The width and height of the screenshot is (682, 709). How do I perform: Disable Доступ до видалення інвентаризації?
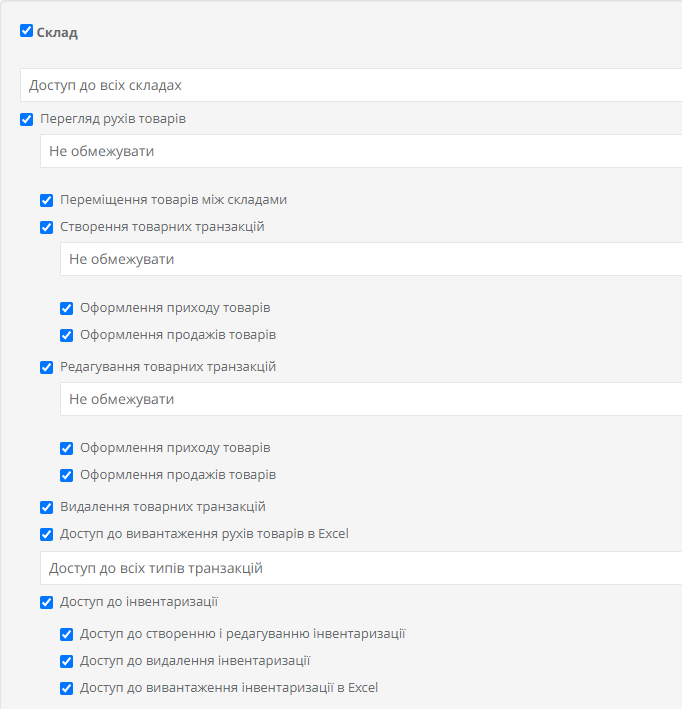[66, 662]
